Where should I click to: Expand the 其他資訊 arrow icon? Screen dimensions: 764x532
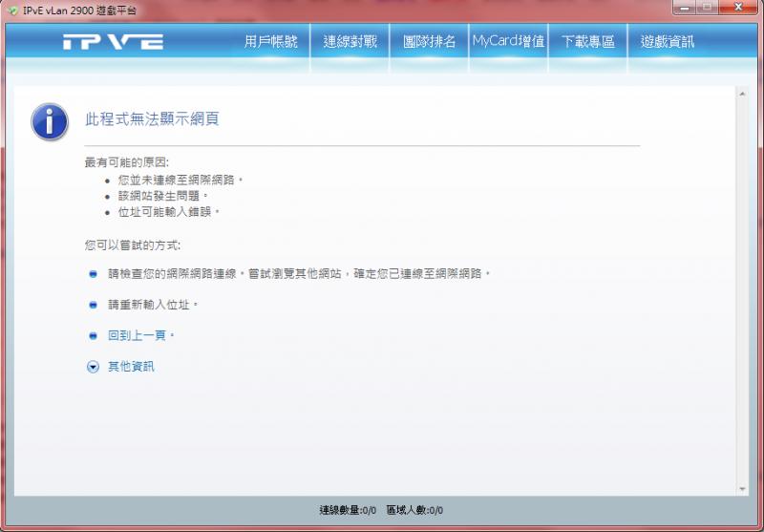(x=93, y=367)
